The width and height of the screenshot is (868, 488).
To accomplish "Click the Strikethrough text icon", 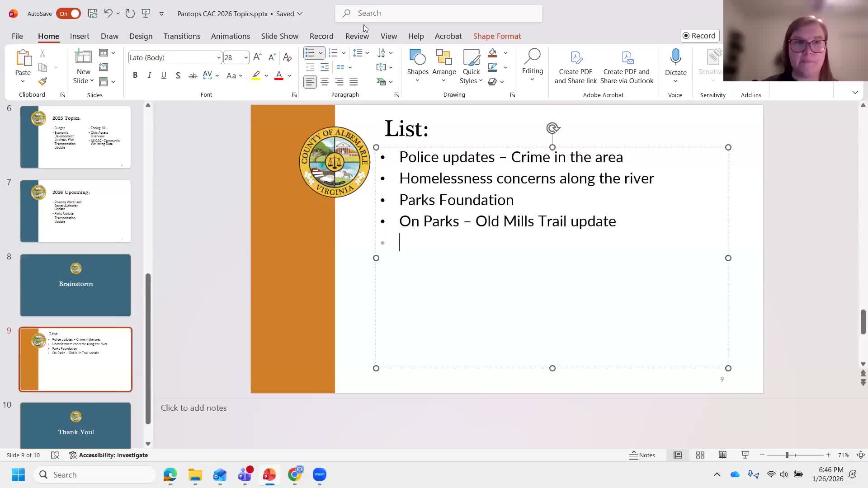I will click(x=193, y=75).
